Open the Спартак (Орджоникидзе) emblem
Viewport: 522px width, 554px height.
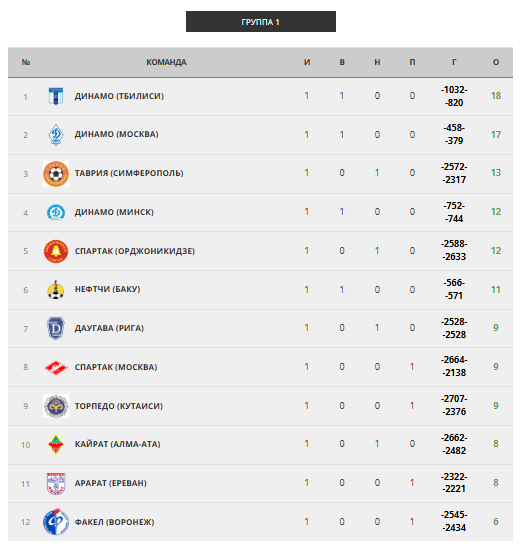pyautogui.click(x=56, y=251)
